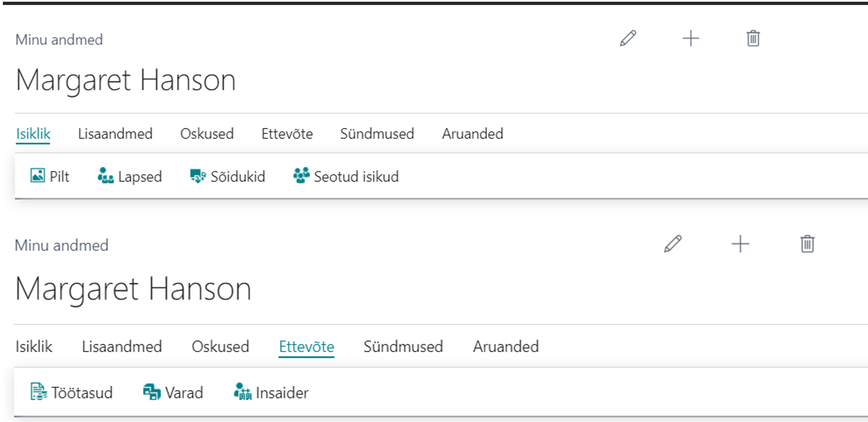This screenshot has width=868, height=422.
Task: Open the Insaider action
Action: pyautogui.click(x=271, y=392)
